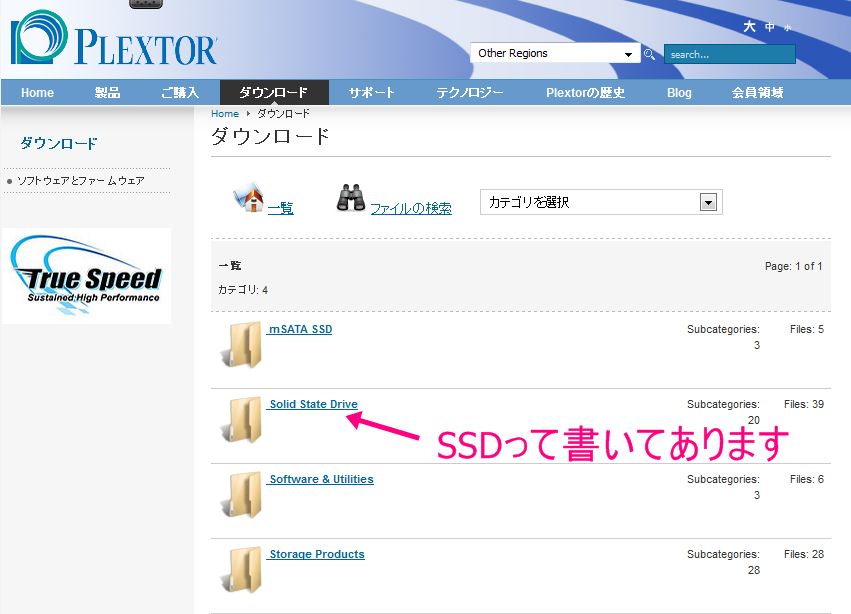This screenshot has height=614, width=851.
Task: Click the Plextor logo
Action: pyautogui.click(x=114, y=38)
